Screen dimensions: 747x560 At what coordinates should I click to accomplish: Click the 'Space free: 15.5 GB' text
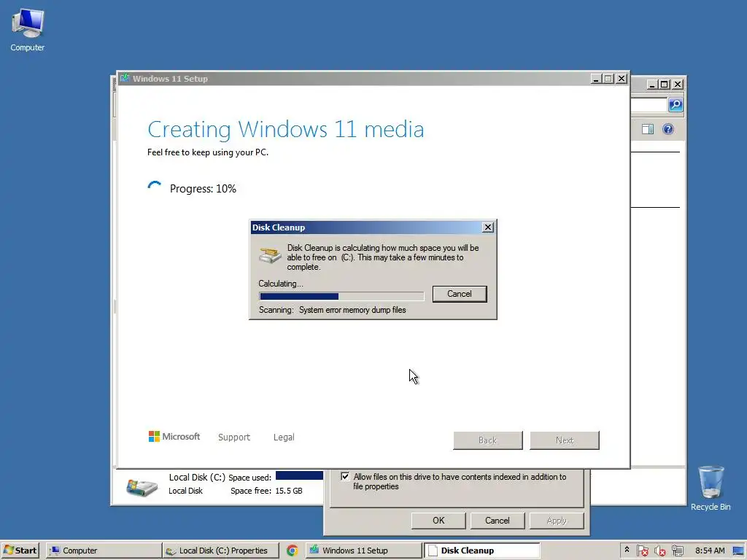pos(266,491)
